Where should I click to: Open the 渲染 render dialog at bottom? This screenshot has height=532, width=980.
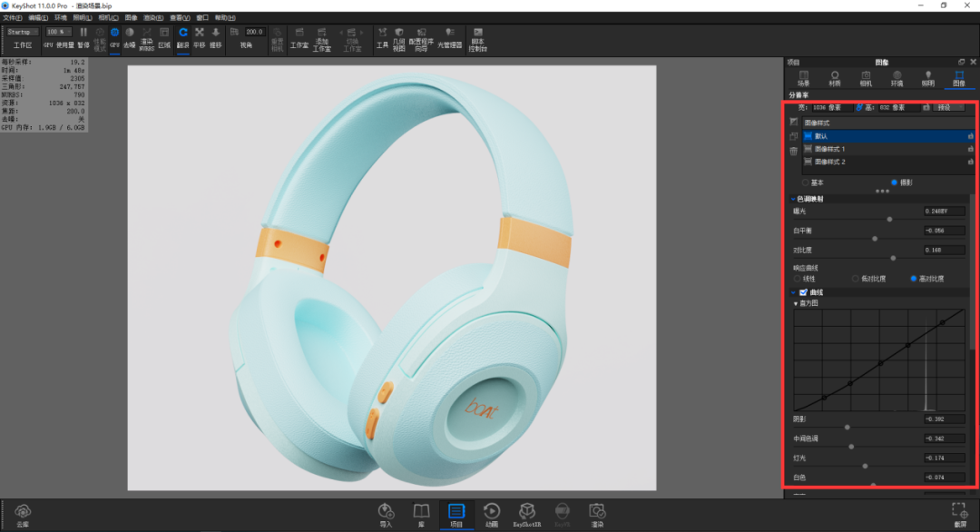pyautogui.click(x=597, y=516)
